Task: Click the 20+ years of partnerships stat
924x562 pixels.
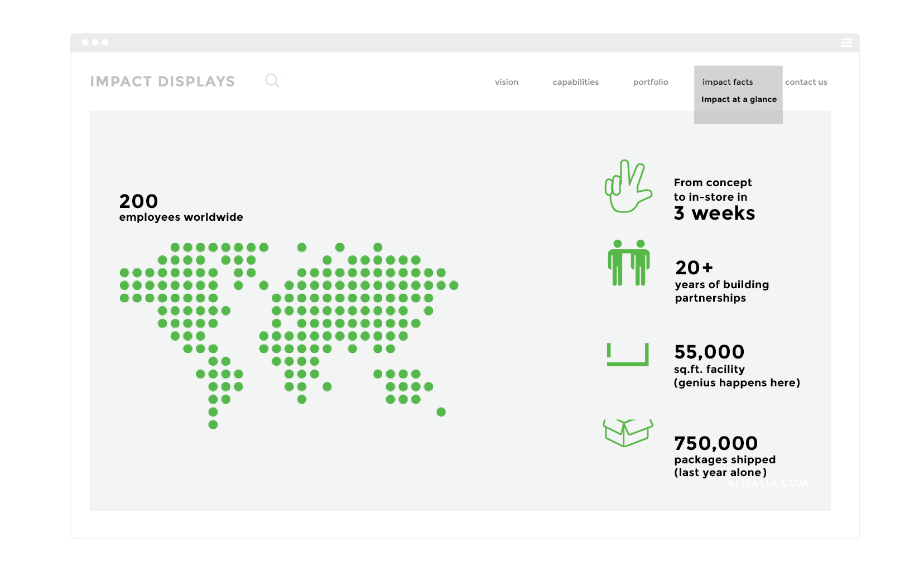Action: coord(721,282)
